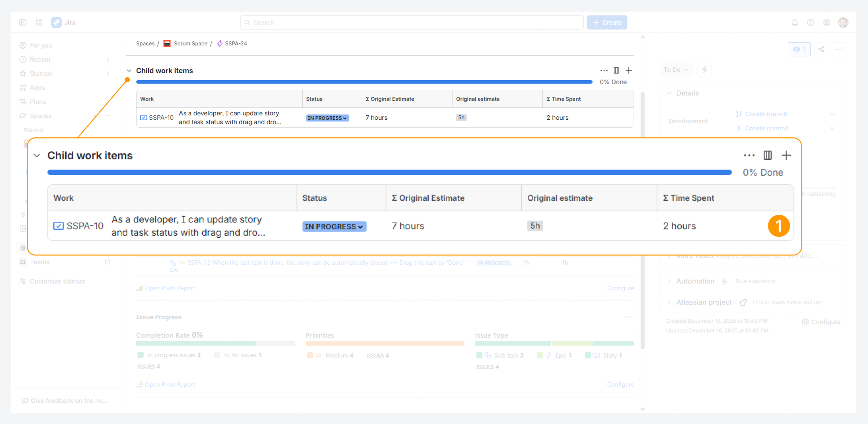Open IN PROGRESS dropdown in enlarged SSPA-10 row
Viewport: 868px width, 424px height.
(x=334, y=226)
